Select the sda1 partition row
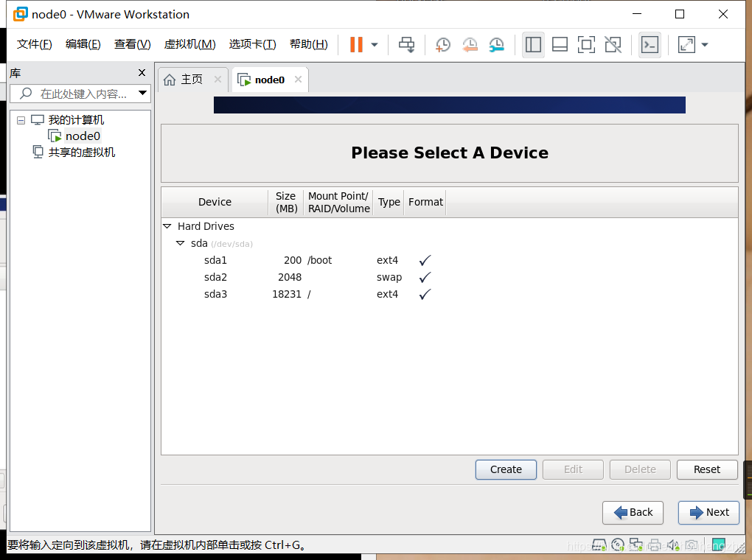The image size is (752, 560). point(450,260)
